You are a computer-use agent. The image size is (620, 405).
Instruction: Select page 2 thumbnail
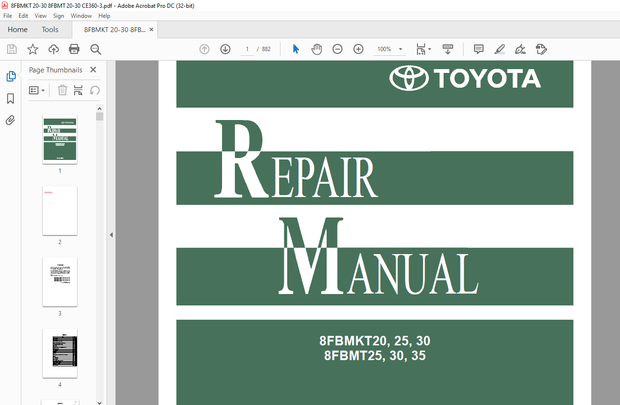pos(60,210)
